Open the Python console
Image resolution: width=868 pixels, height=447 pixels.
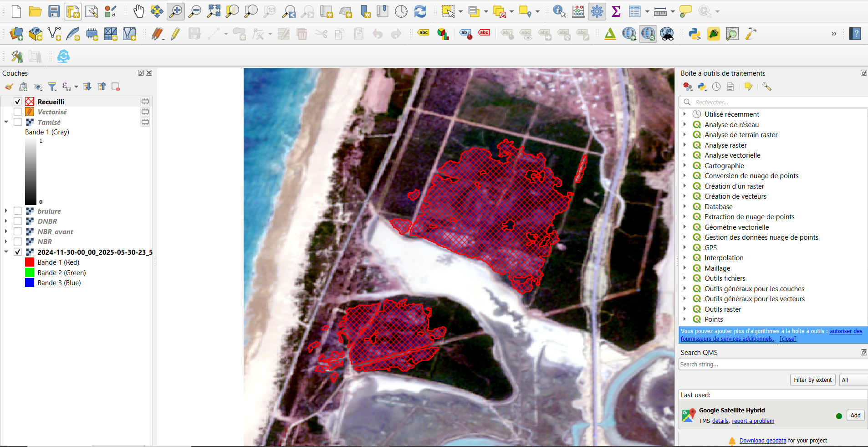[694, 34]
